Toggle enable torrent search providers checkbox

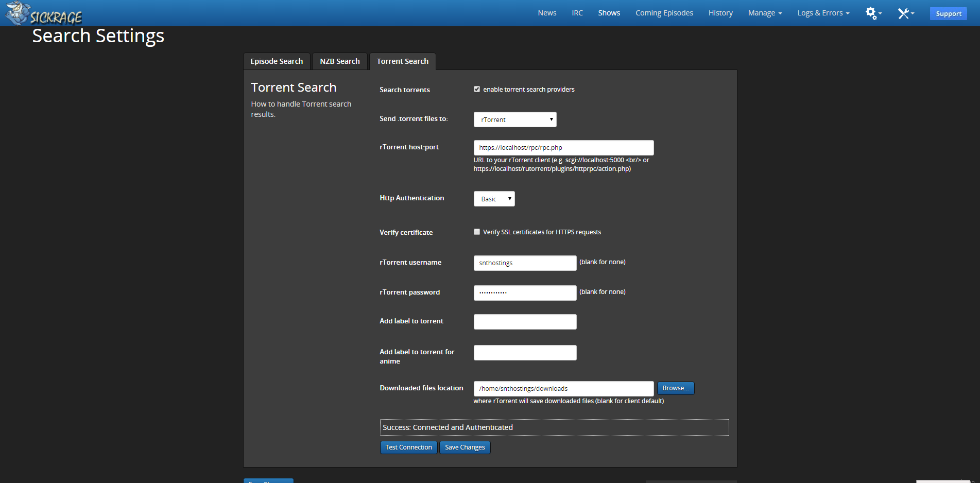coord(477,89)
